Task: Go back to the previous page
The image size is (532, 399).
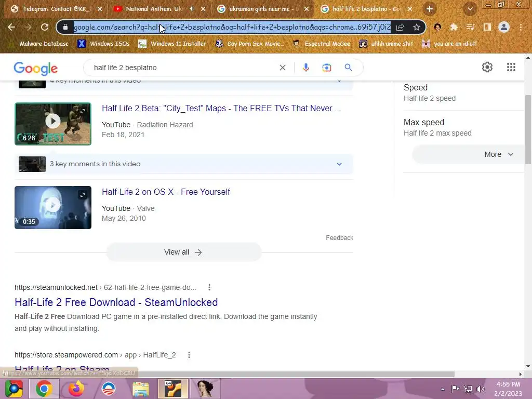Action: coord(11,27)
